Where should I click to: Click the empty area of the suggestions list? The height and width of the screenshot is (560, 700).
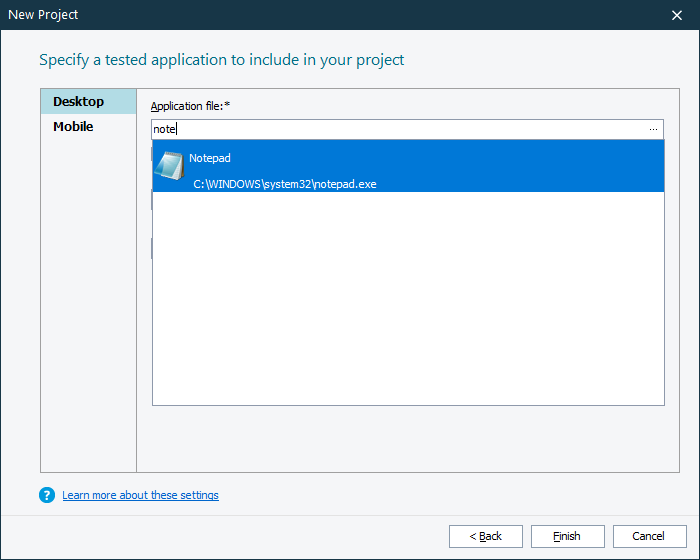click(408, 300)
